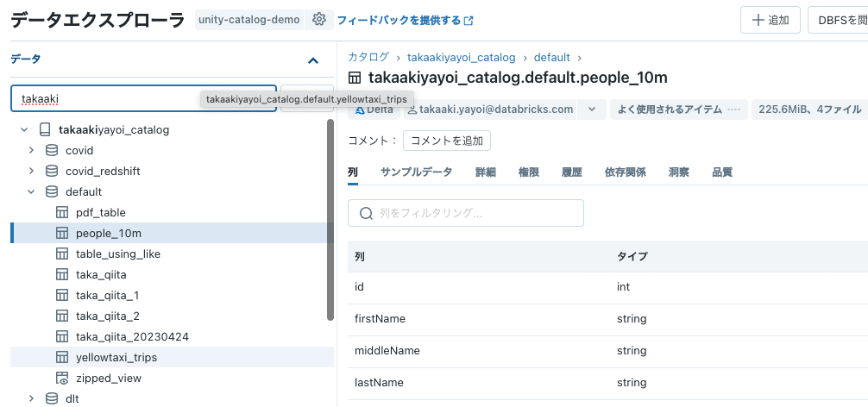Image resolution: width=868 pixels, height=407 pixels.
Task: Click the taka_qiita_2 table icon
Action: [x=62, y=316]
